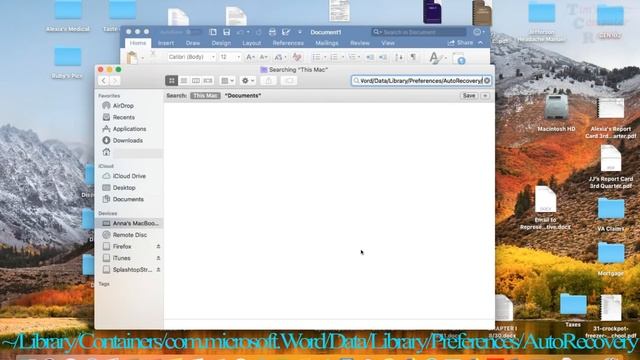Go forward in Finder window

(115, 81)
